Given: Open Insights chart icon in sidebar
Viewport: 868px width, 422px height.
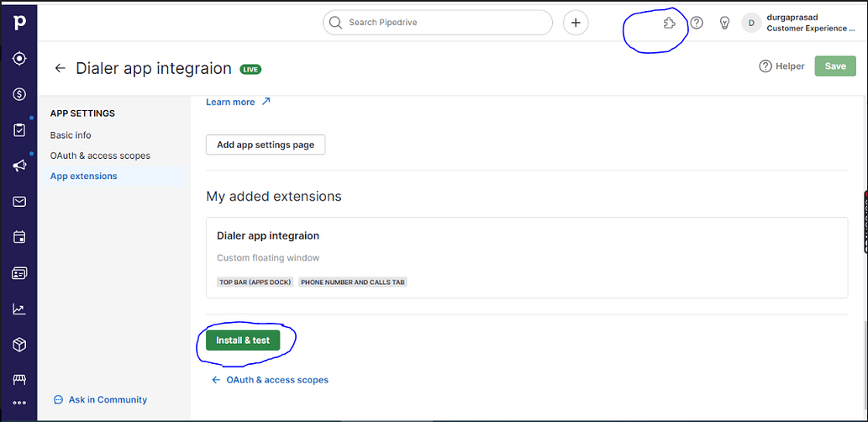Looking at the screenshot, I should click(x=19, y=309).
